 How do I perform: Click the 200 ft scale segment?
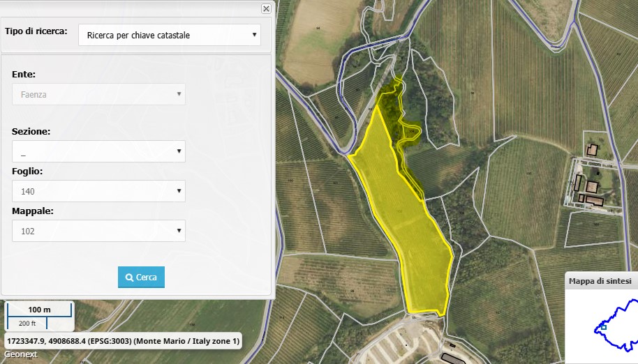click(x=27, y=324)
